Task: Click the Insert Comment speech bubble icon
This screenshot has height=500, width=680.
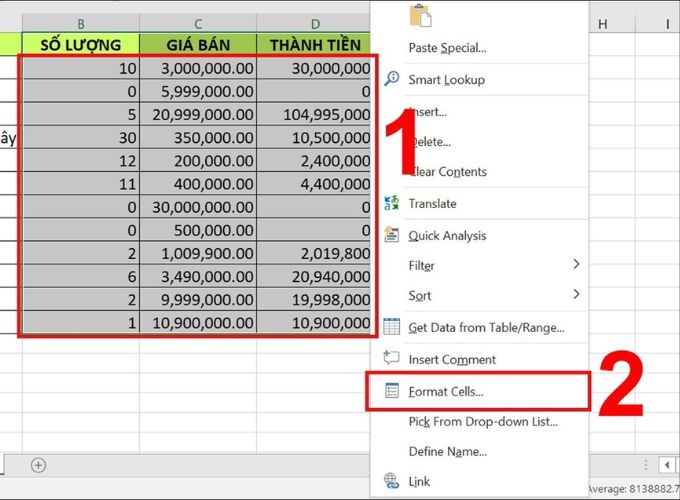Action: tap(392, 358)
